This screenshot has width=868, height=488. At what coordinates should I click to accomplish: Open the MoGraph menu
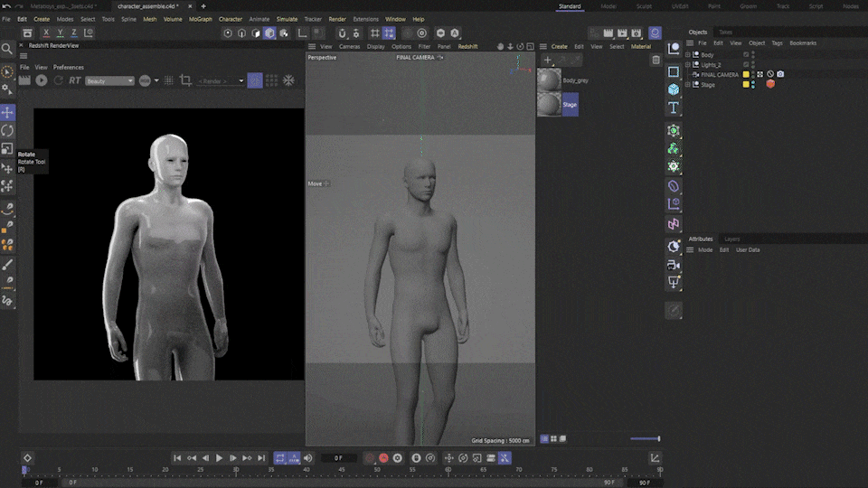(x=200, y=19)
